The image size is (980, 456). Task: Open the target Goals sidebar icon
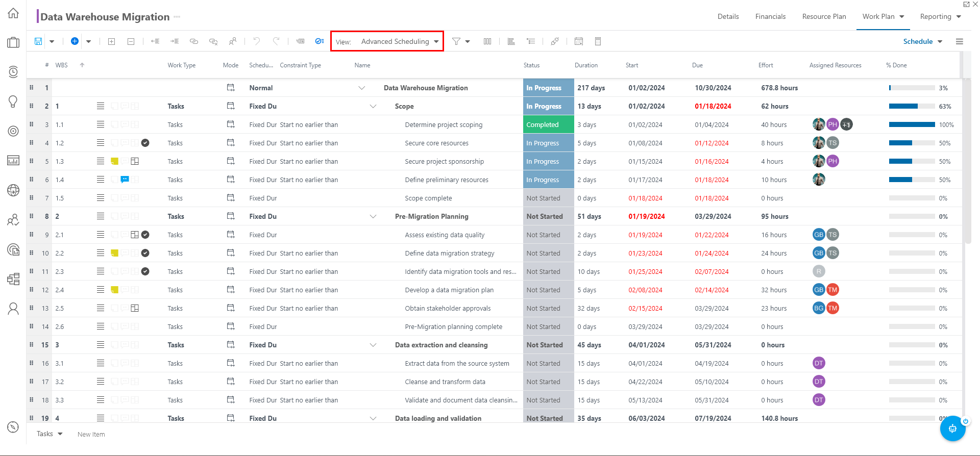13,131
